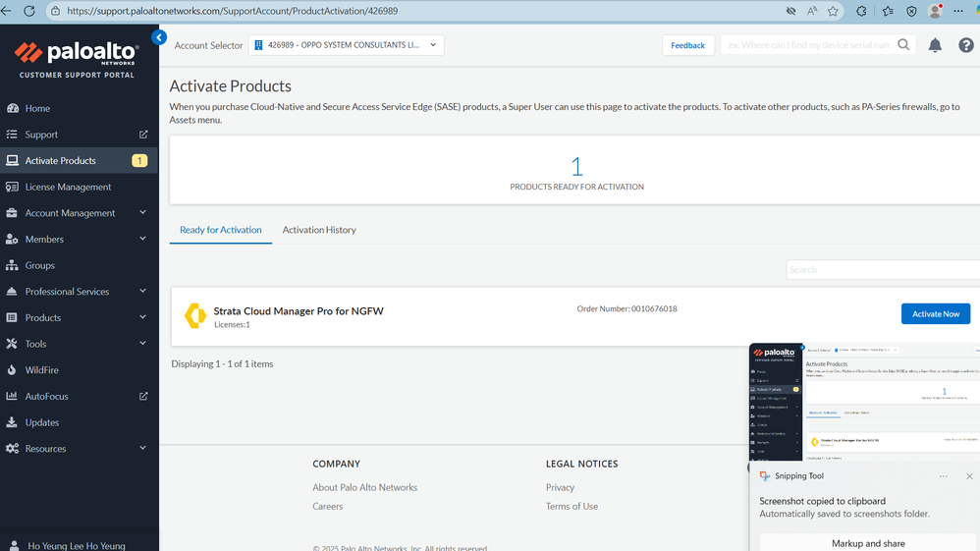Click the Snipping Tool screenshot thumbnail
980x551 pixels.
864,402
